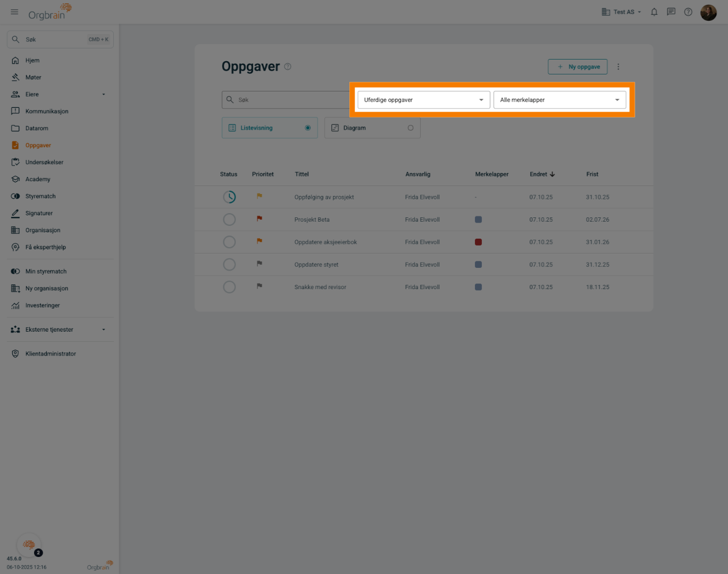
Task: Click the info icon beside Oppgaver heading
Action: (288, 67)
